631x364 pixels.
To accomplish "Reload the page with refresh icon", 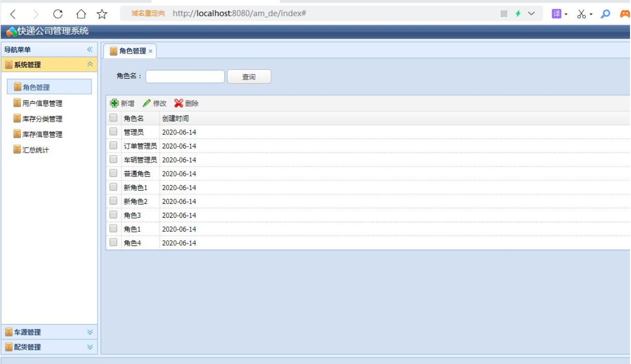I will [58, 14].
